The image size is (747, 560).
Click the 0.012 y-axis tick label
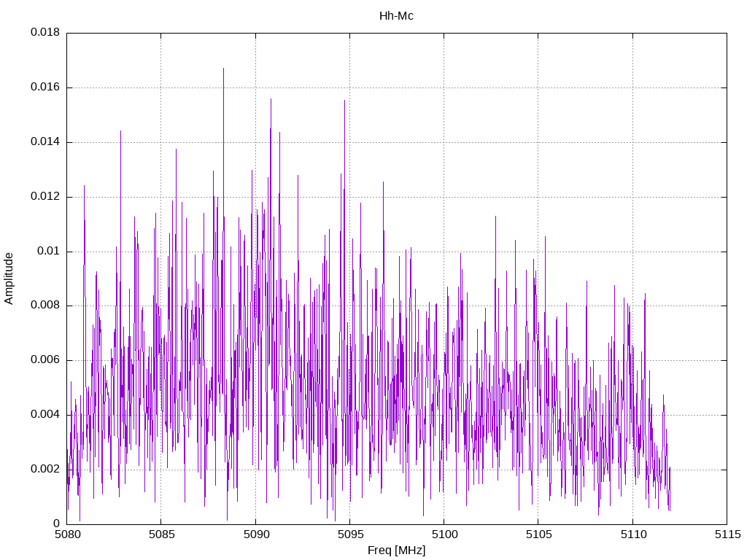[44, 197]
